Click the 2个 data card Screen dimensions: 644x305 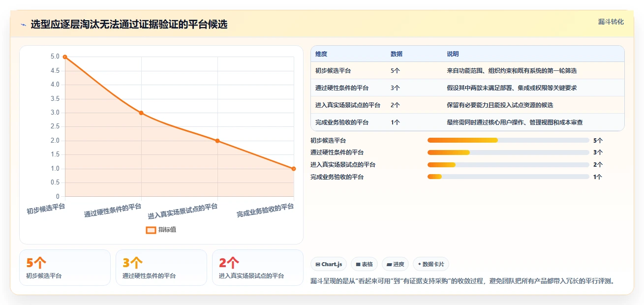click(x=258, y=268)
